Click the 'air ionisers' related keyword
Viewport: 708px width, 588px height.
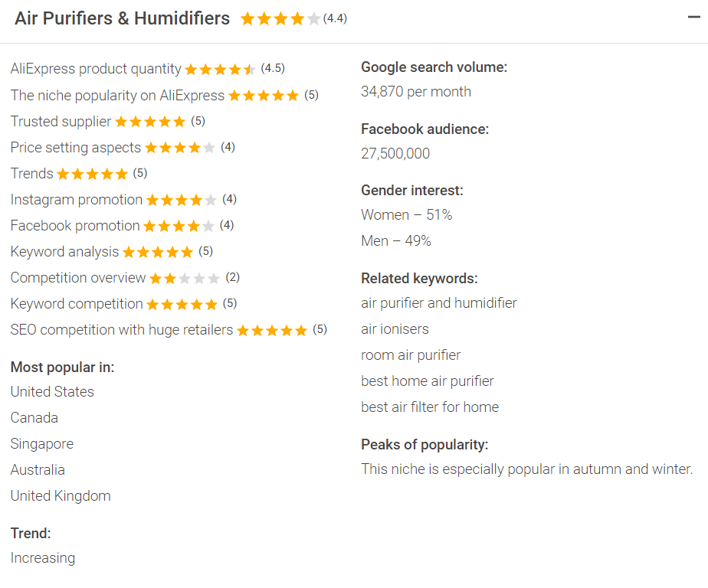tap(395, 328)
